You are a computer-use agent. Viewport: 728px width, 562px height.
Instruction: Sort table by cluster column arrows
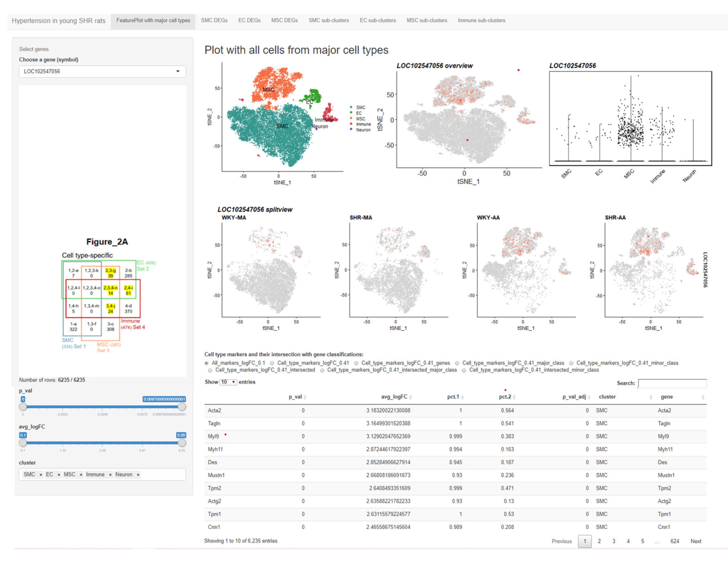pos(651,397)
